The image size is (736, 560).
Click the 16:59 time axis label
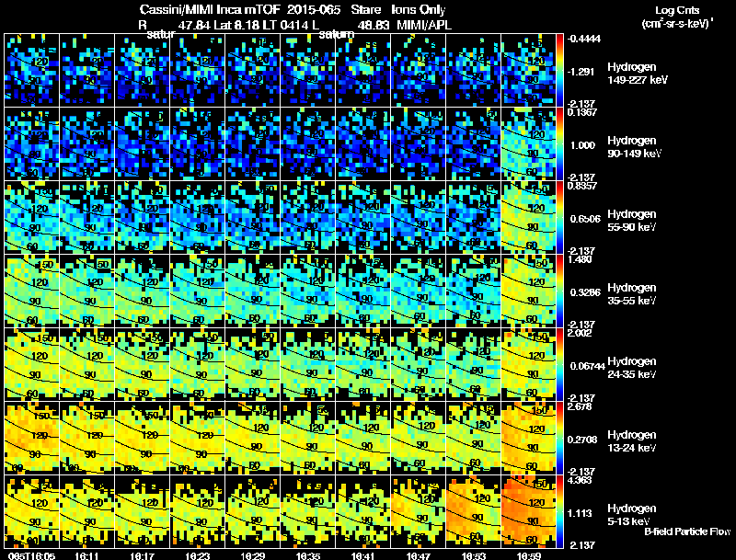(x=529, y=555)
